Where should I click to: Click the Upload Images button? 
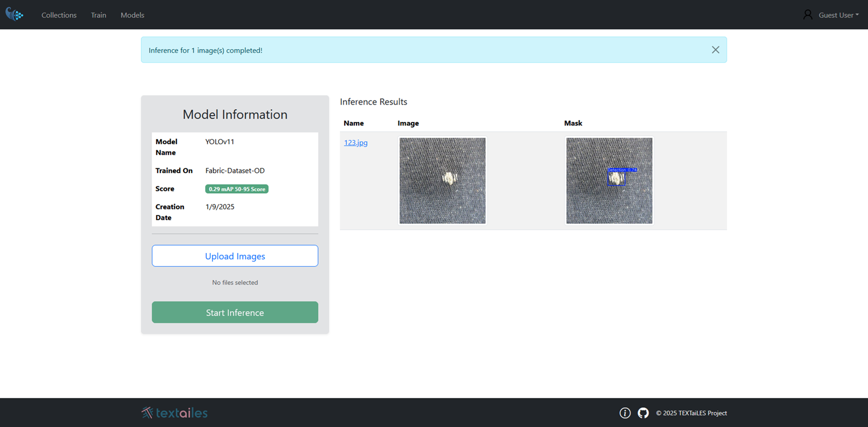pyautogui.click(x=235, y=256)
